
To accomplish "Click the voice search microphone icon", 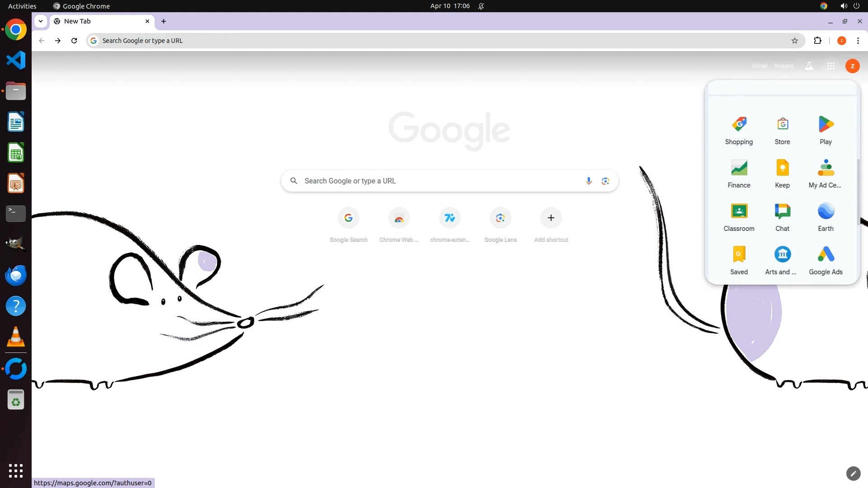I will (588, 181).
